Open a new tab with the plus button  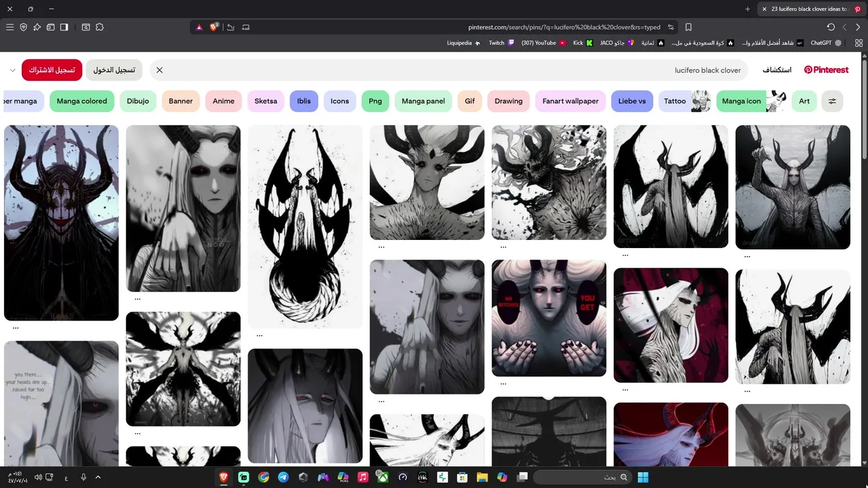point(747,9)
